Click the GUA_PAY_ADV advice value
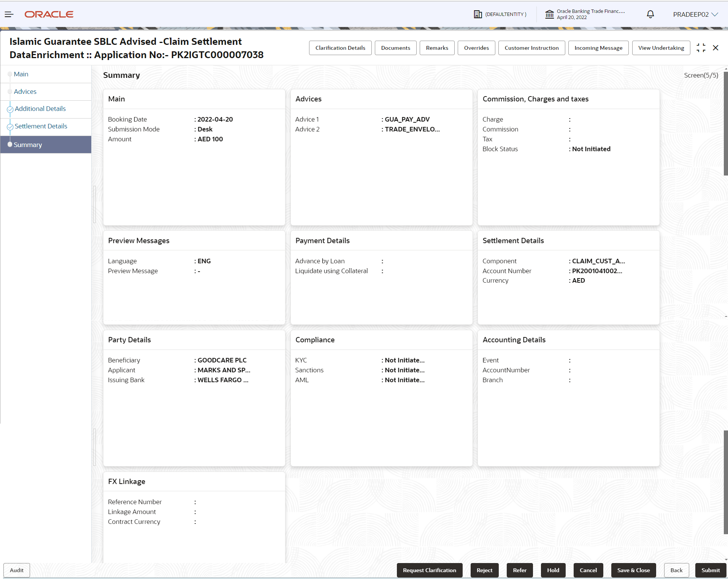728x579 pixels. tap(407, 119)
